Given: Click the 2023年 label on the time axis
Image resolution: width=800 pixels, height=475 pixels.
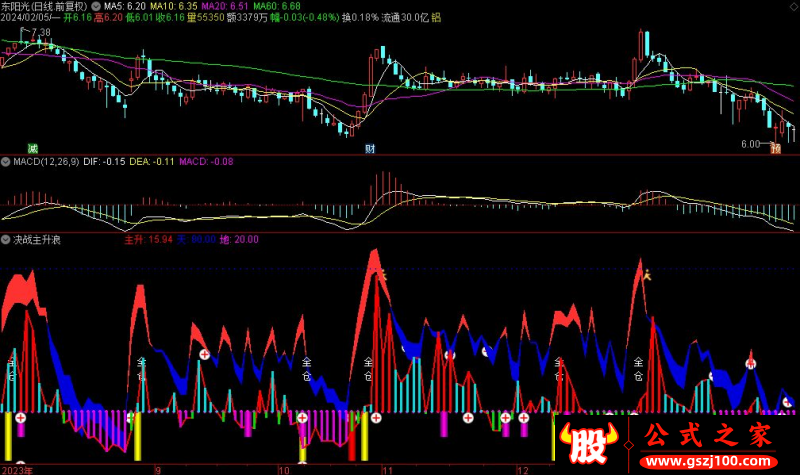Looking at the screenshot, I should click(x=17, y=468).
